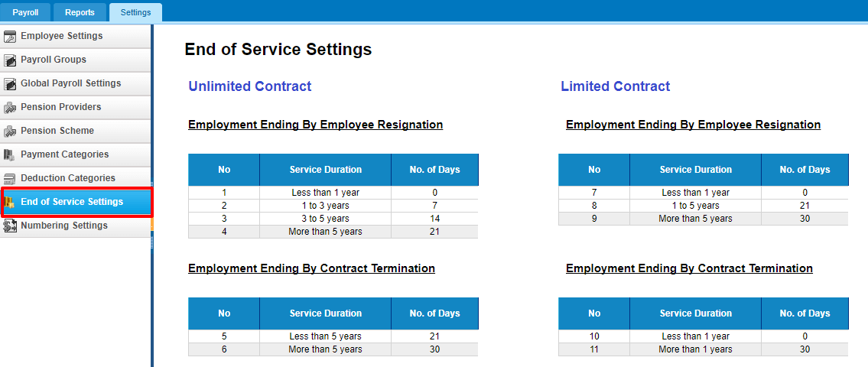The width and height of the screenshot is (868, 367).
Task: Click the Numbering Settings icon
Action: [9, 226]
